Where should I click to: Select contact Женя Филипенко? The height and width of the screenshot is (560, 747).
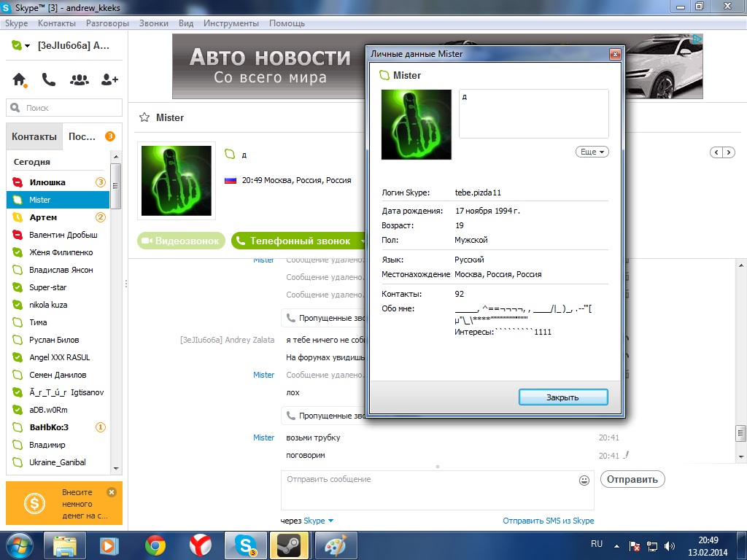point(58,252)
